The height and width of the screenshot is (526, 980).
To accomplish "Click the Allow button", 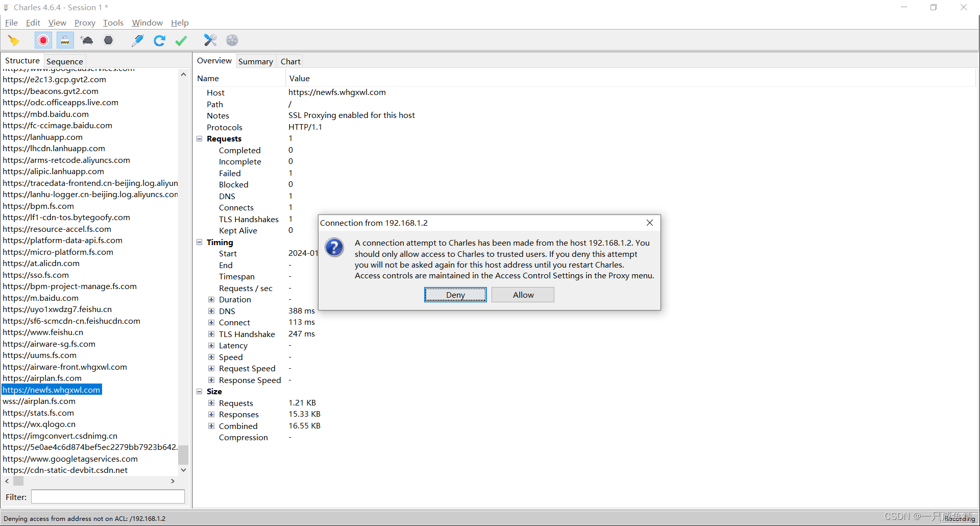I will 523,295.
